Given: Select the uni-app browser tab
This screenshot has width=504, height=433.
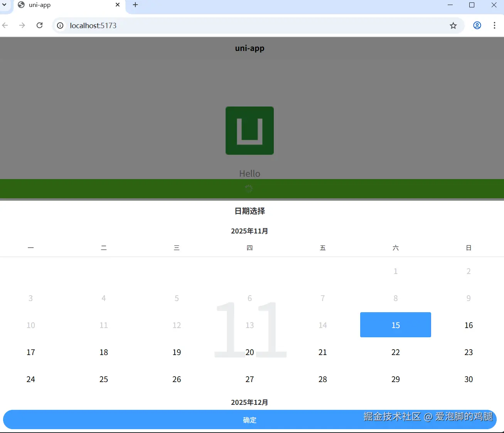Looking at the screenshot, I should (x=69, y=5).
